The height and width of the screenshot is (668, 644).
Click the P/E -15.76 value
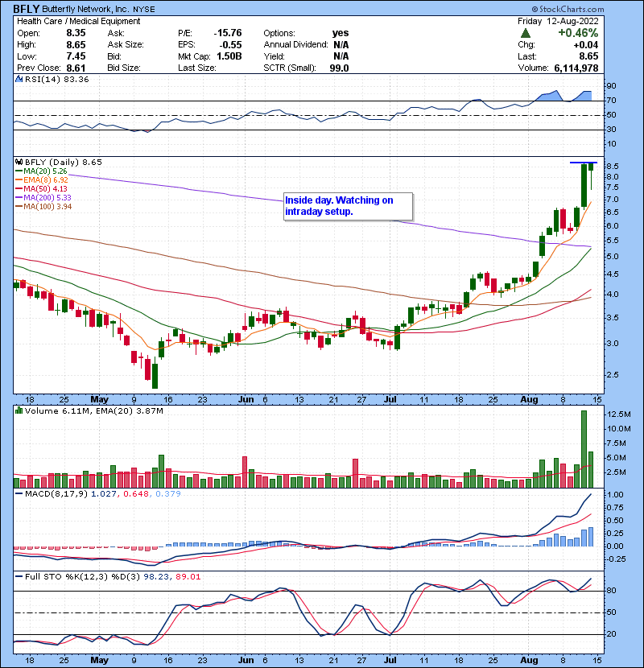click(228, 33)
